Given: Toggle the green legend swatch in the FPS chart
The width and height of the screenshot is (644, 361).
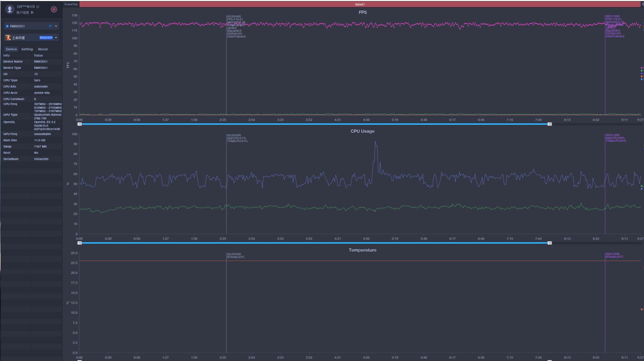Looking at the screenshot, I should [x=642, y=71].
